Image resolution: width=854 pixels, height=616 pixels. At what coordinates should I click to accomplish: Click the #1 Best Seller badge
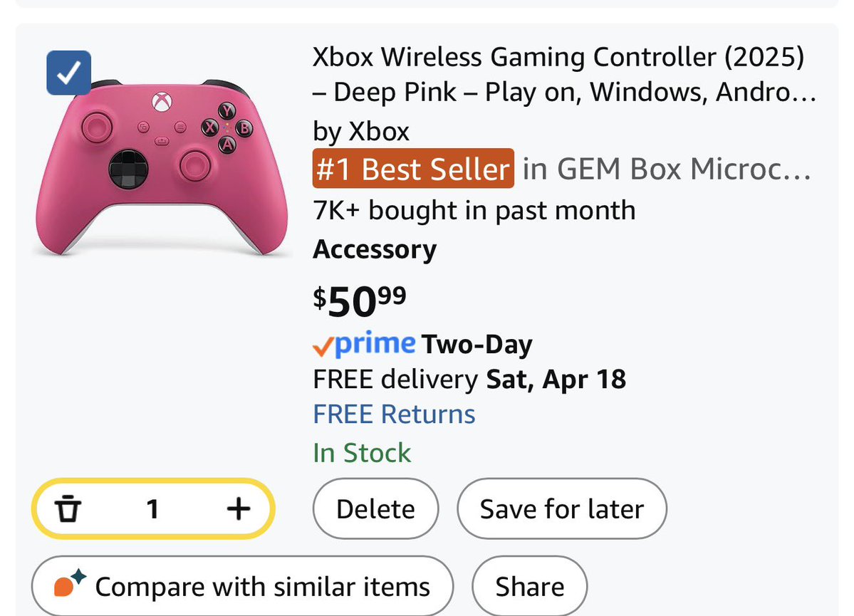[x=412, y=169]
